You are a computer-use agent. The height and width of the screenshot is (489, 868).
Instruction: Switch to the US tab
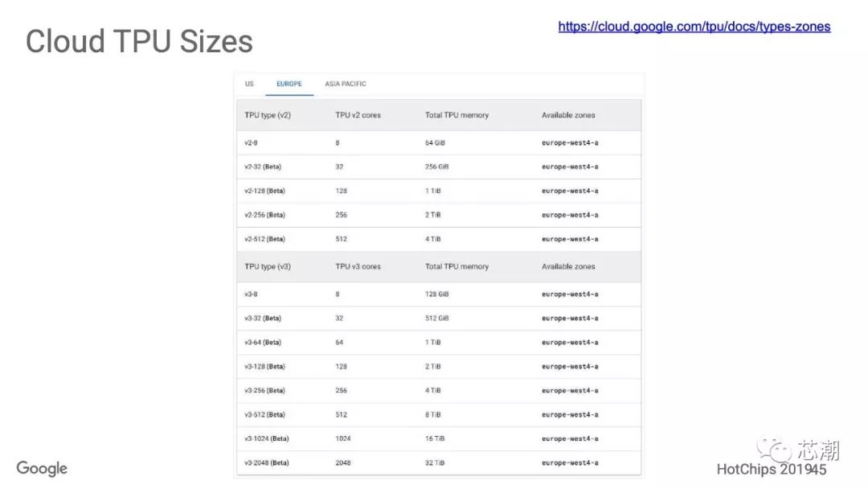pyautogui.click(x=249, y=84)
